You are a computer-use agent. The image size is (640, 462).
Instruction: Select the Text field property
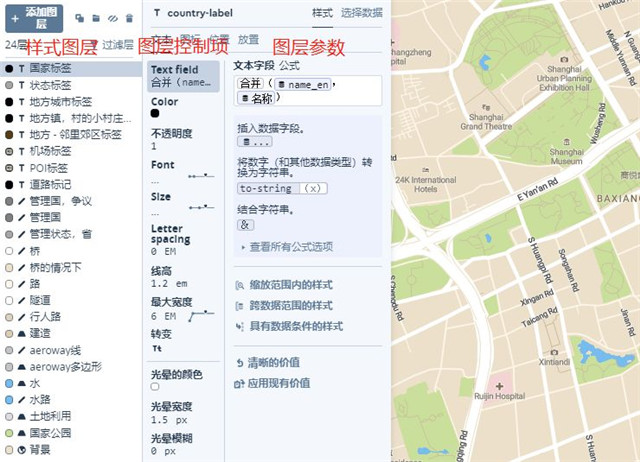pos(182,76)
